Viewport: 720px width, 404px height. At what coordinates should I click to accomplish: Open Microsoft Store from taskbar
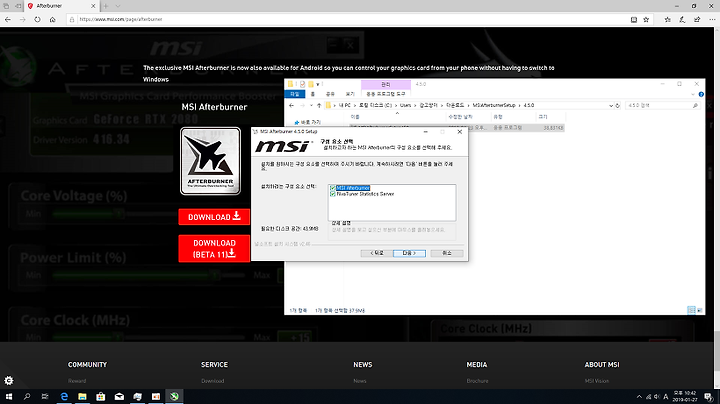(x=101, y=397)
